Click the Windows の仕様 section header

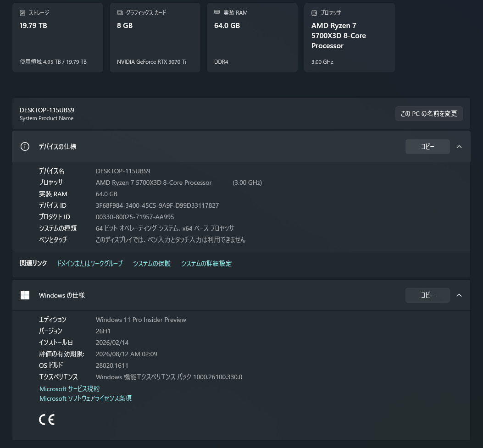point(241,295)
